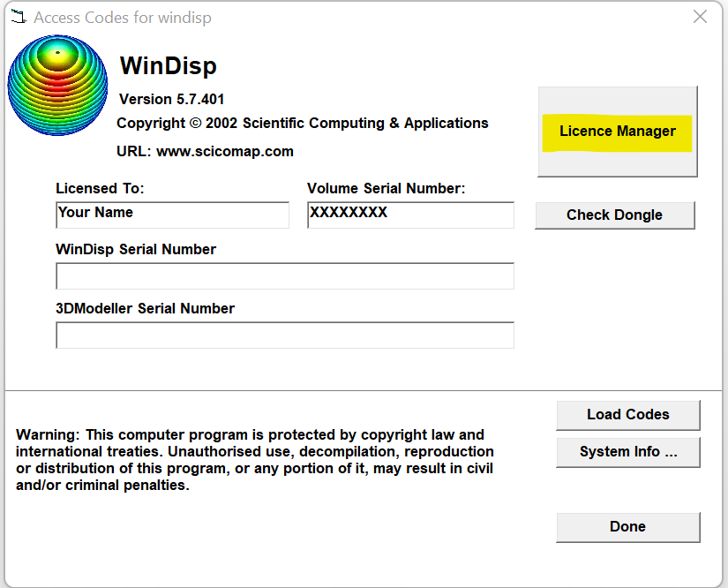Click the Version 5.7.401 label
Image resolution: width=728 pixels, height=588 pixels.
[171, 99]
